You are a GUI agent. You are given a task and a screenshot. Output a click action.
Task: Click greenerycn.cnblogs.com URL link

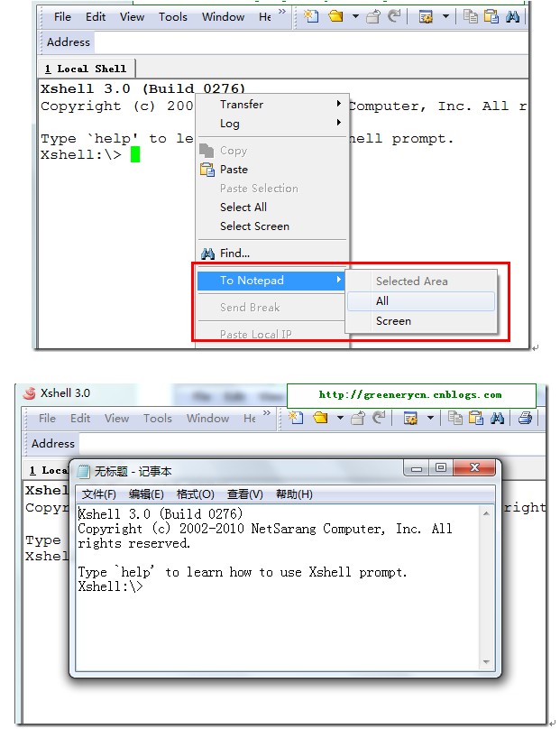click(410, 394)
